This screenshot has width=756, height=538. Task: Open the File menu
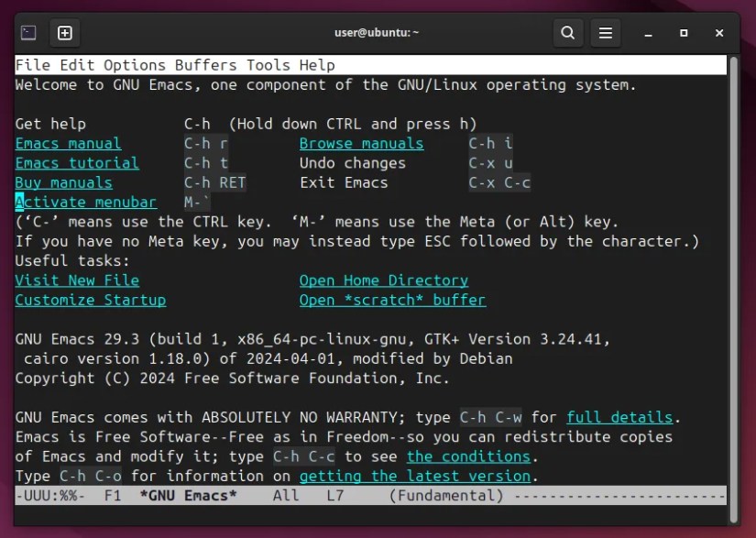coord(28,65)
